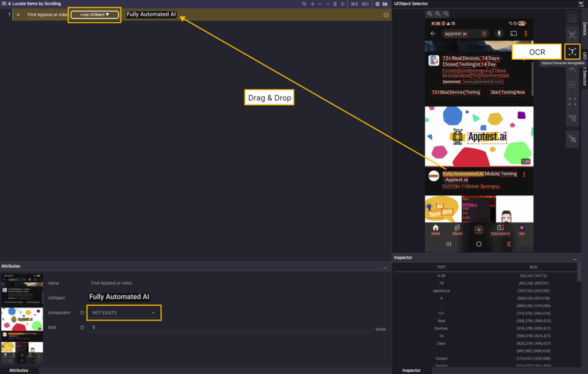Reset zoom on device screen preview
The width and height of the screenshot is (588, 374).
coord(446,13)
